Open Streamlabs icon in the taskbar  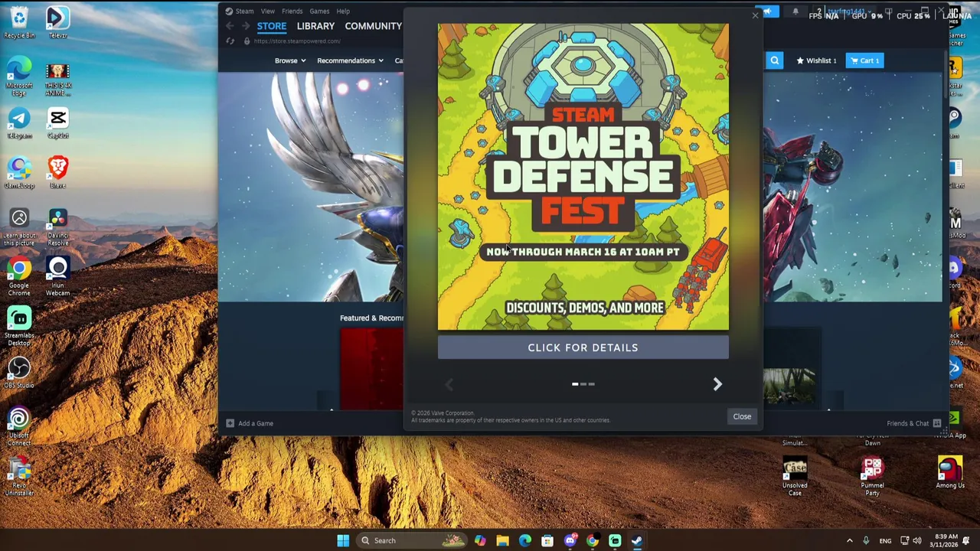[615, 540]
